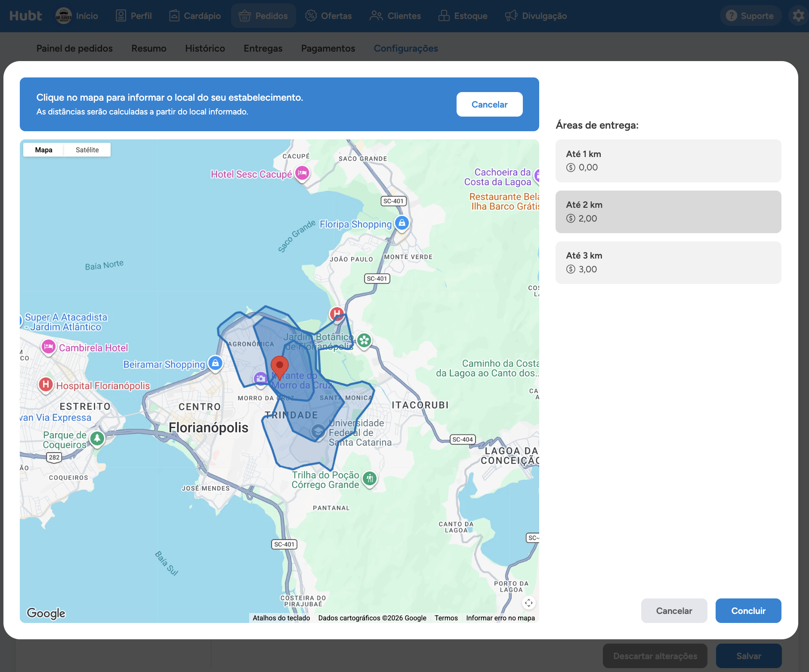This screenshot has width=809, height=672.
Task: Open the Pagamentos tab
Action: tap(328, 48)
